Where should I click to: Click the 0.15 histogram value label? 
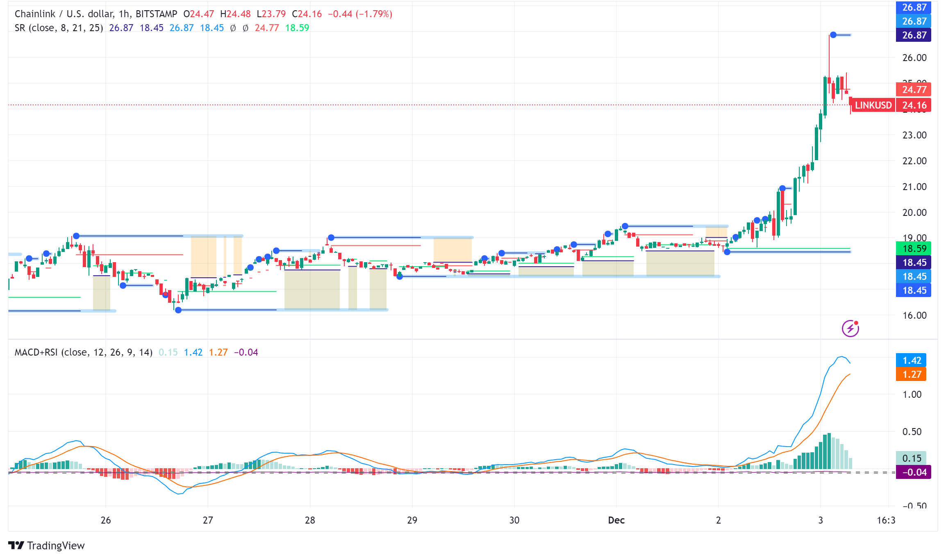(x=912, y=458)
